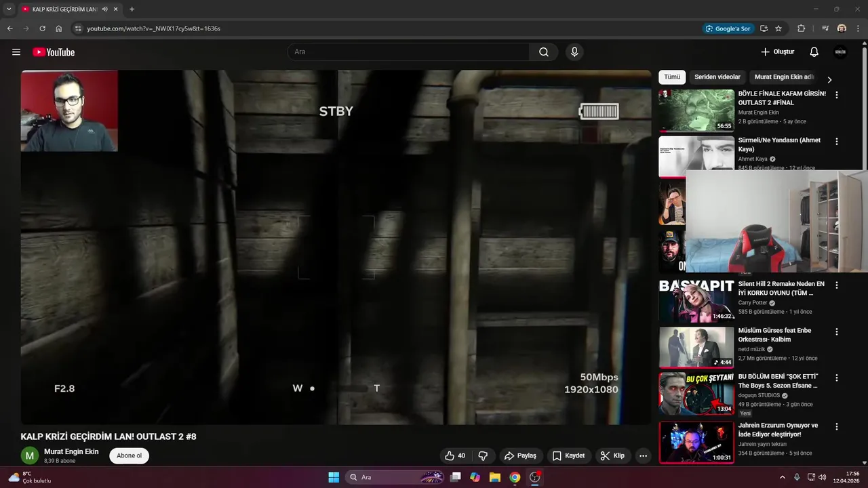Open a new Chrome tab
Image resolution: width=868 pixels, height=488 pixels.
click(132, 9)
